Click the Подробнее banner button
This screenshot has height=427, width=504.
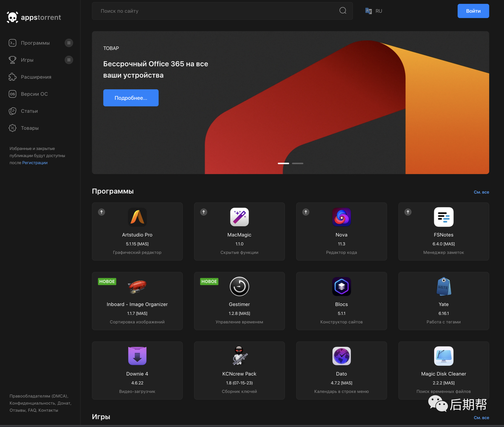(x=131, y=98)
